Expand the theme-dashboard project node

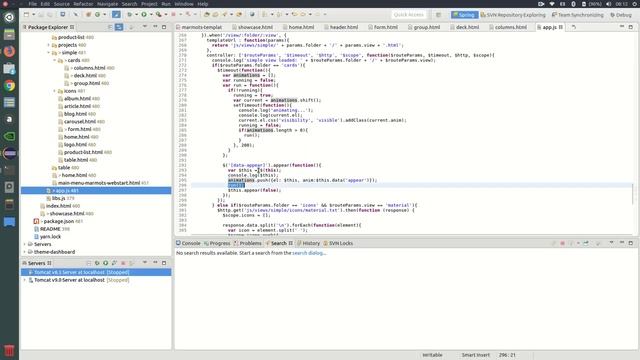click(24, 252)
